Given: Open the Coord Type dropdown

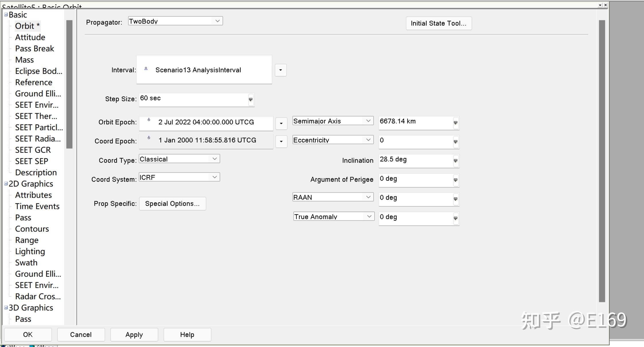Looking at the screenshot, I should click(214, 159).
